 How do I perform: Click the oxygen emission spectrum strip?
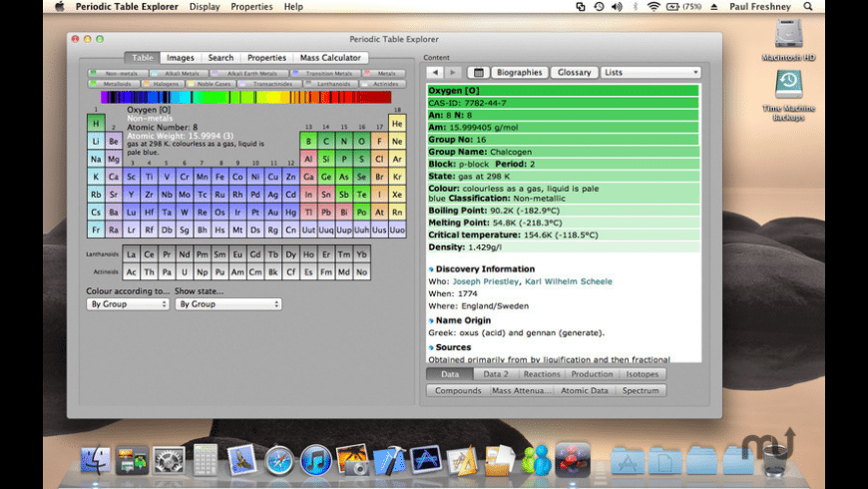click(x=245, y=98)
